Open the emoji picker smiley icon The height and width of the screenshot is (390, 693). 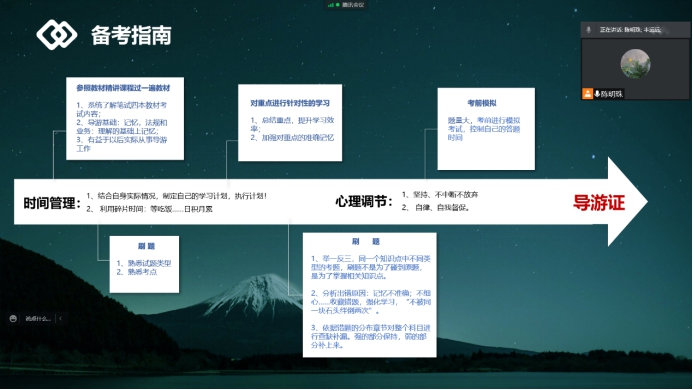coord(13,318)
